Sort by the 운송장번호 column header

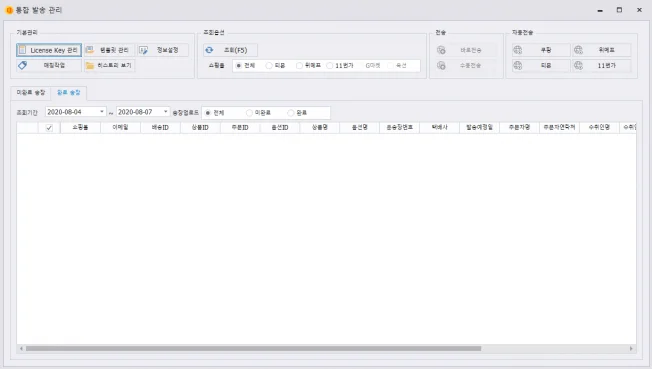pos(400,128)
